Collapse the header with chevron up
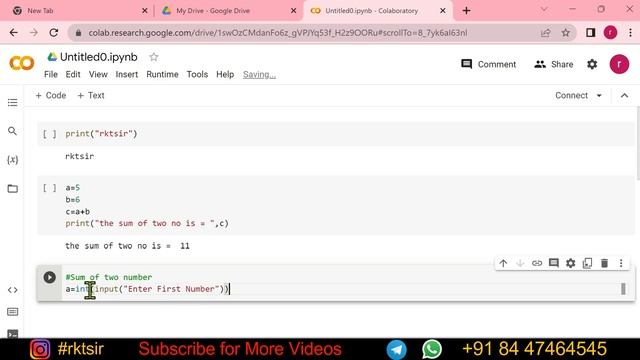Screen dimensions: 640x360 point(624,96)
